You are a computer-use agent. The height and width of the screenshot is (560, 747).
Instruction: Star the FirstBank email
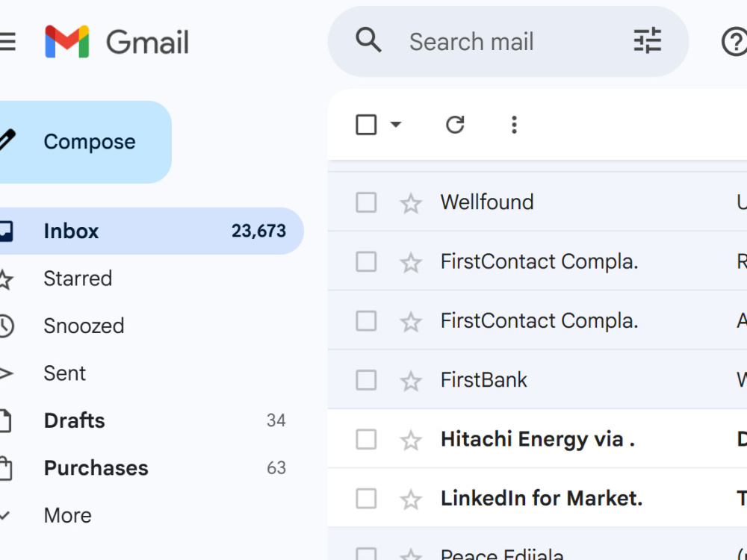coord(411,381)
